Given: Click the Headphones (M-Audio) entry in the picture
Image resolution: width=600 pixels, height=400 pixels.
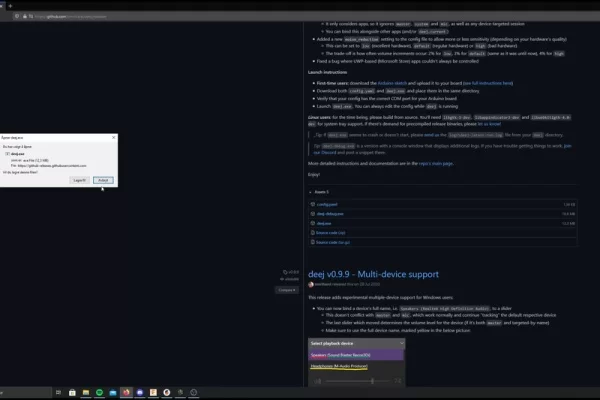Looking at the screenshot, I should [339, 366].
